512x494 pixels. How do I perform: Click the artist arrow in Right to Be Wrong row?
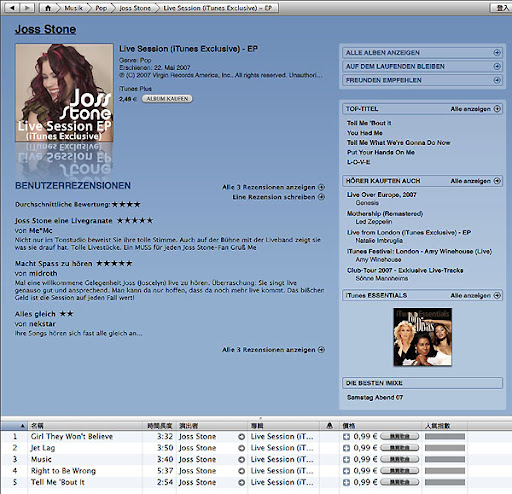tap(241, 471)
